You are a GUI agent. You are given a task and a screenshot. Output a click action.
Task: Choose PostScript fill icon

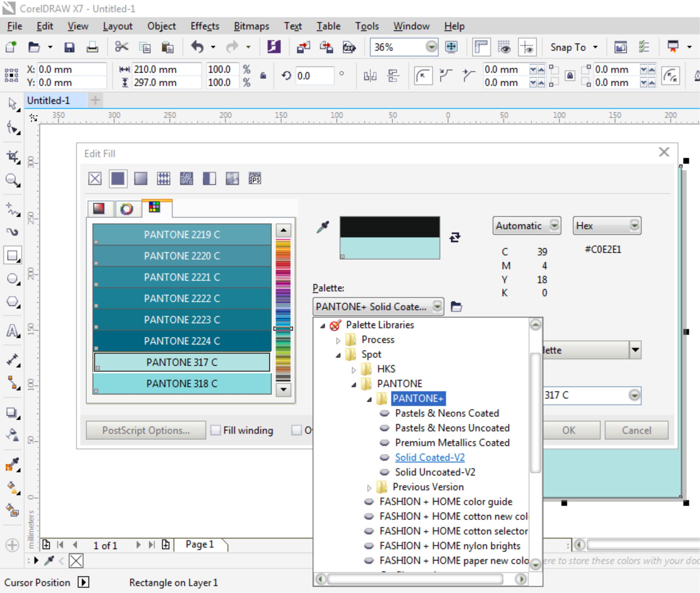(255, 179)
